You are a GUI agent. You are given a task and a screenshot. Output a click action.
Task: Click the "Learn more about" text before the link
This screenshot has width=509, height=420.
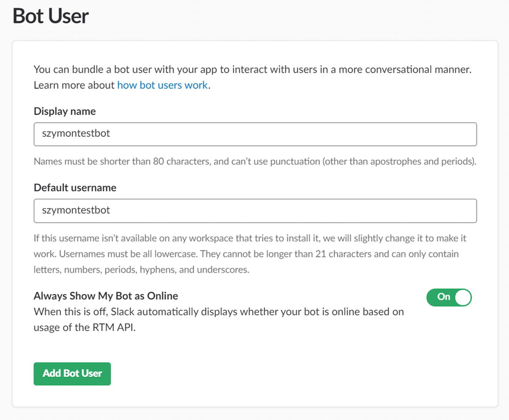[74, 85]
